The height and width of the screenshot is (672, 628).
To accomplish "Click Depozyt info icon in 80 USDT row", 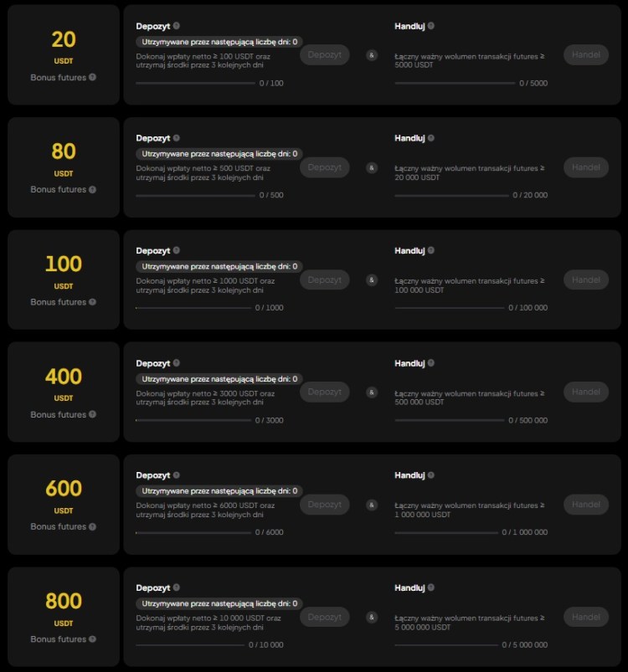I will tap(178, 137).
